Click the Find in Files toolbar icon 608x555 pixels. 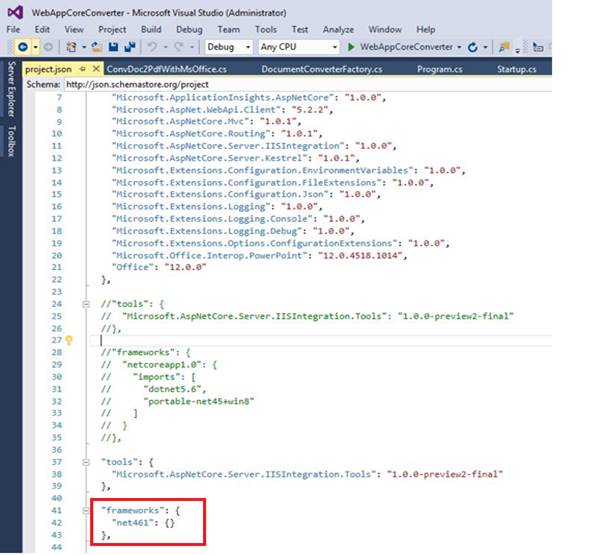coord(504,47)
